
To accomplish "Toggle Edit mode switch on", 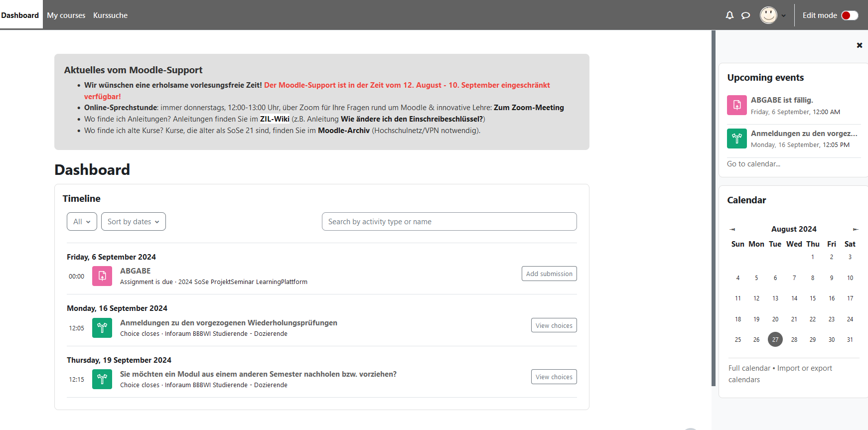I will (x=850, y=15).
